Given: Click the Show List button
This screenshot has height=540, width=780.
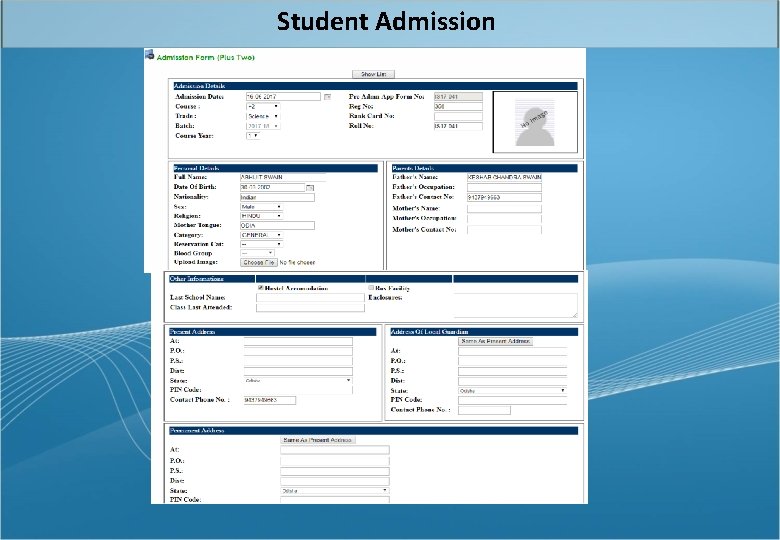Looking at the screenshot, I should pos(374,74).
